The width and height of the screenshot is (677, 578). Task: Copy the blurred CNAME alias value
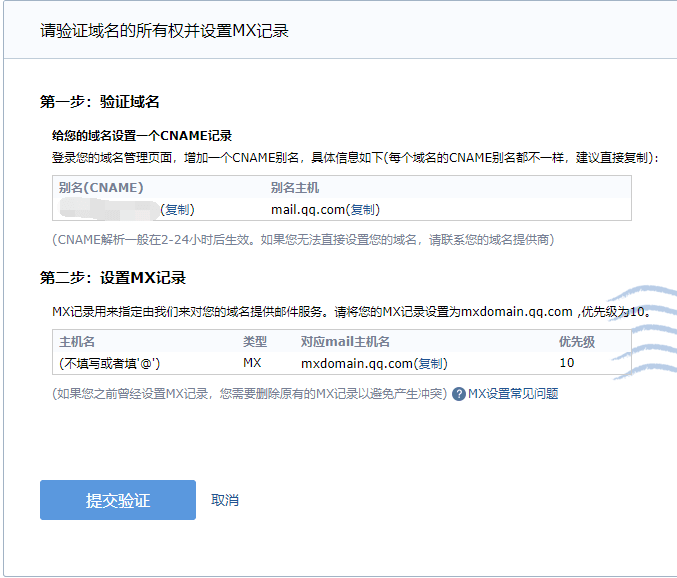(177, 210)
